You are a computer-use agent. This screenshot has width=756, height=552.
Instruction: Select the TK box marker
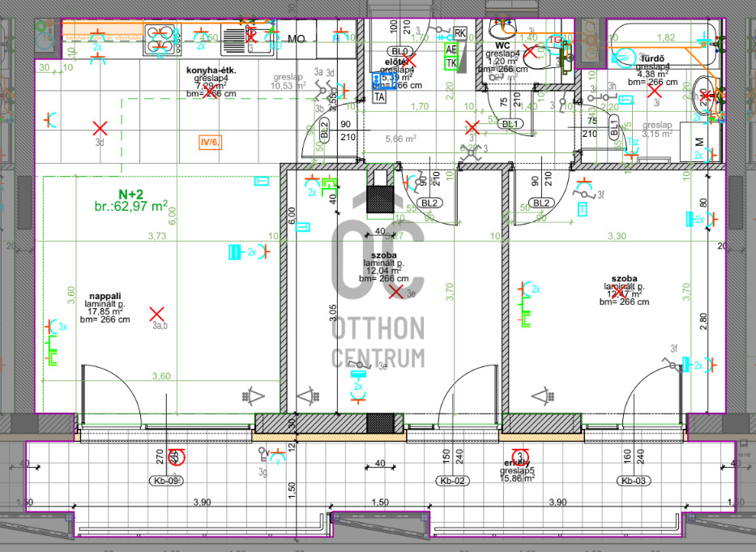pyautogui.click(x=451, y=62)
